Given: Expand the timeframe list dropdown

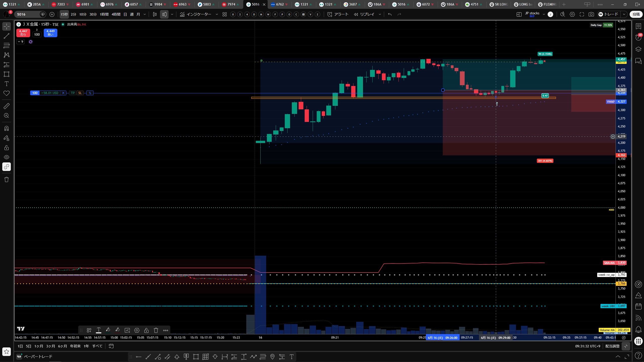Looking at the screenshot, I should [145, 15].
